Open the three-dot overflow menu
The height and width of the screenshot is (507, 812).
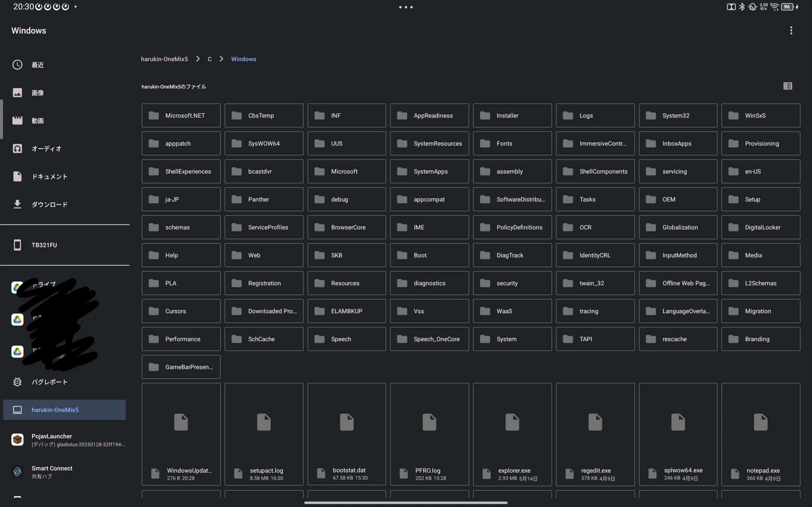(791, 30)
